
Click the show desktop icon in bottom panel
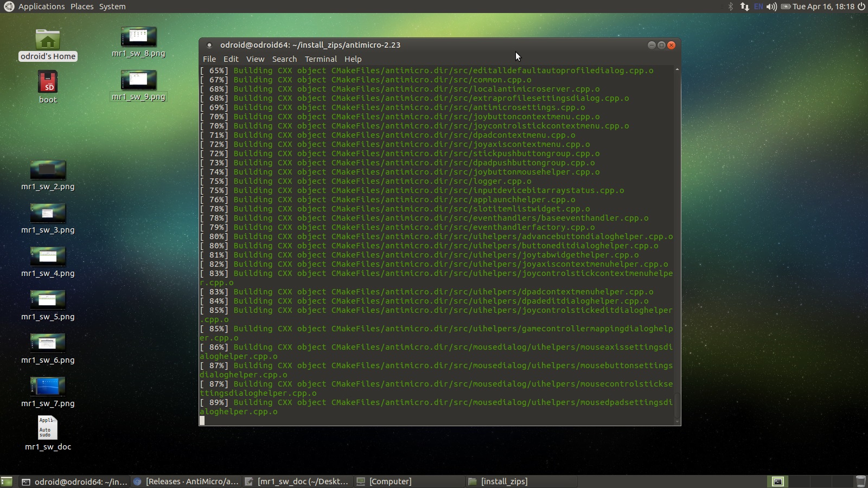pos(7,481)
